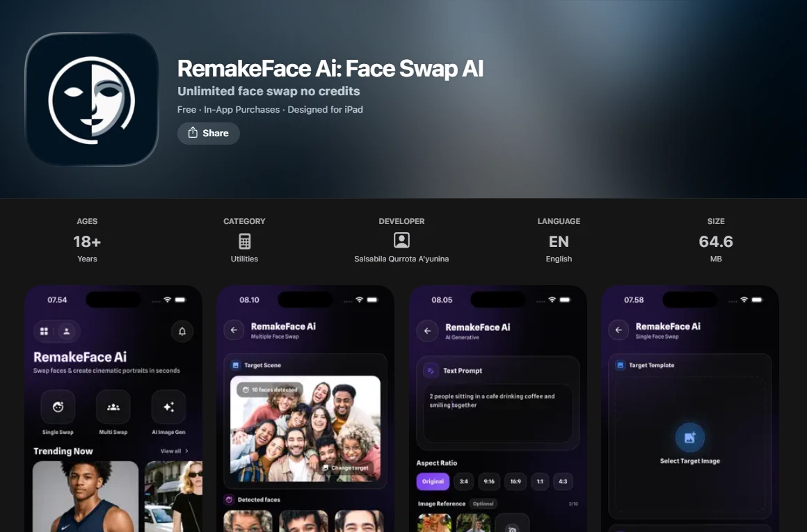Open developer Salsabila Qurrota A'yunina link
The width and height of the screenshot is (807, 532).
(401, 259)
